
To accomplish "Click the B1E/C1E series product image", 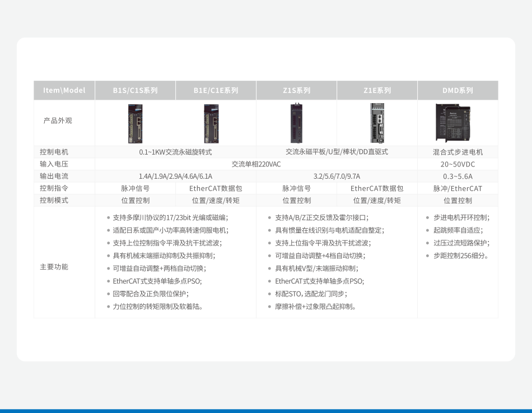I will (x=211, y=124).
